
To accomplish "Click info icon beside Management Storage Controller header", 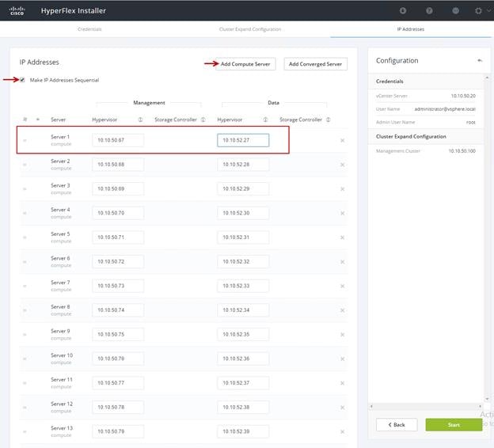I will [x=203, y=120].
